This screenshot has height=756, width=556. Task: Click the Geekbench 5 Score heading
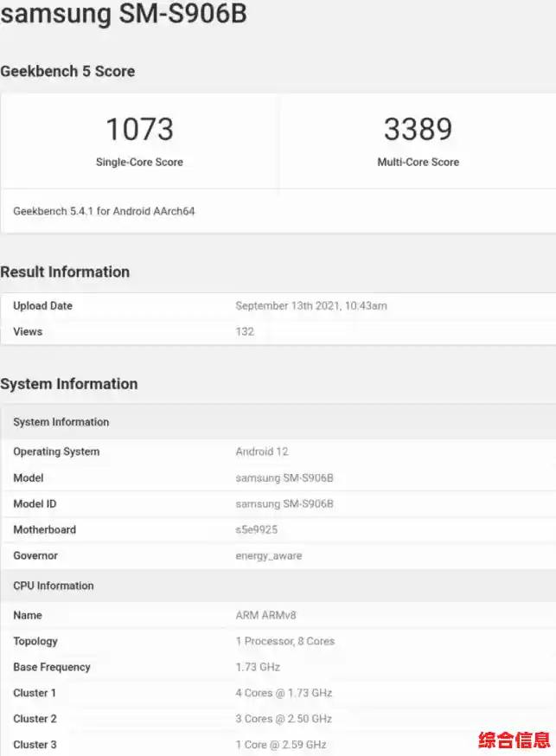pyautogui.click(x=67, y=72)
